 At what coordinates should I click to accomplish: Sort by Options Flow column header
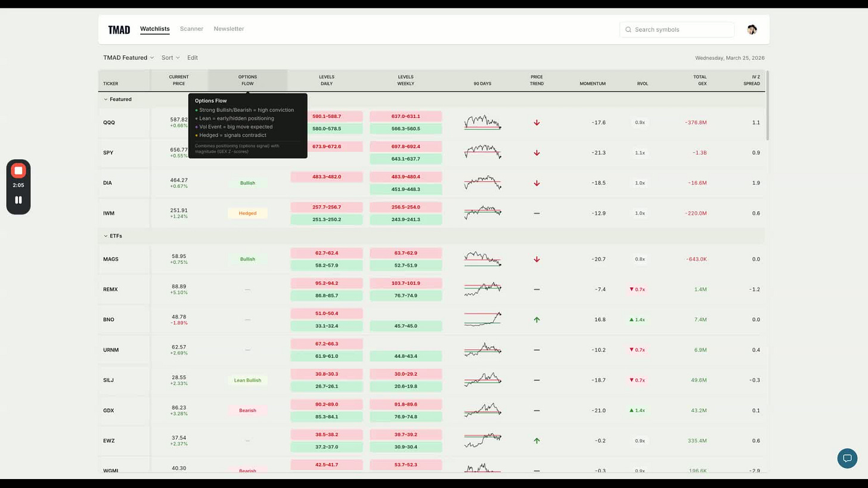247,80
